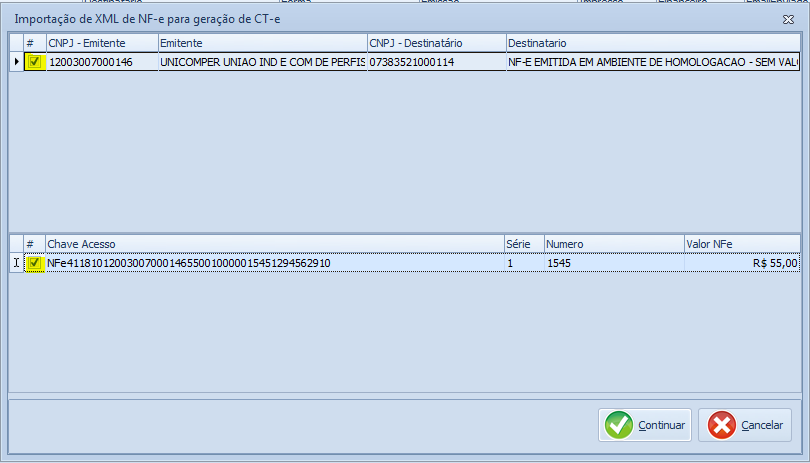Select the R$ 55,00 value cell
810x463 pixels.
741,263
